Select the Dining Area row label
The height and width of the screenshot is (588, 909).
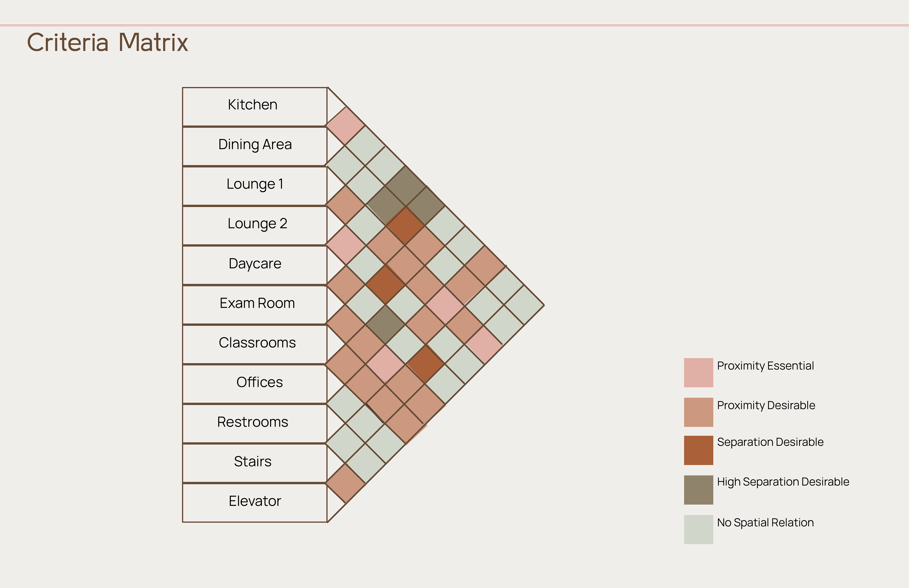(x=255, y=147)
